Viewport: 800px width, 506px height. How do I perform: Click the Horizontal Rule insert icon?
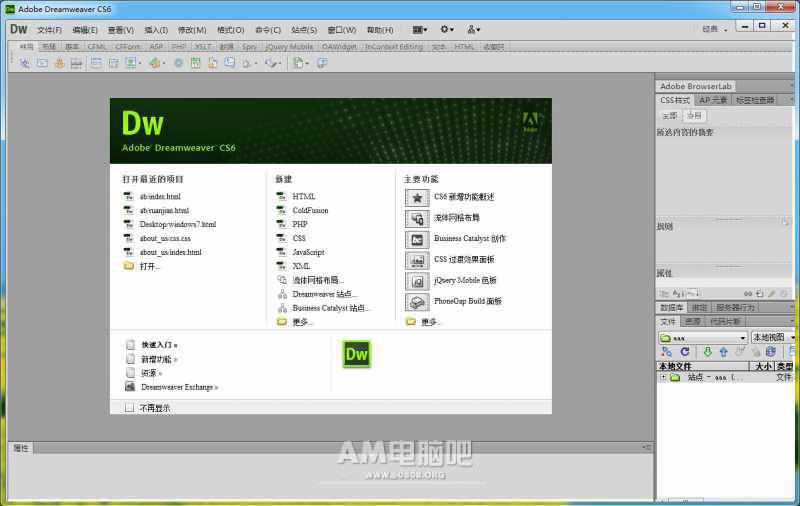coord(76,63)
